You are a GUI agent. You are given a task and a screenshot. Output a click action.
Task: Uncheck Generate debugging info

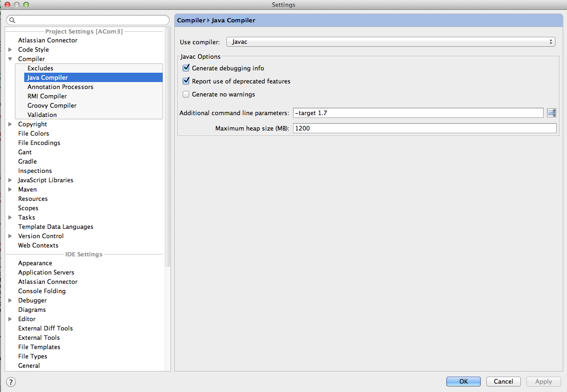point(186,68)
